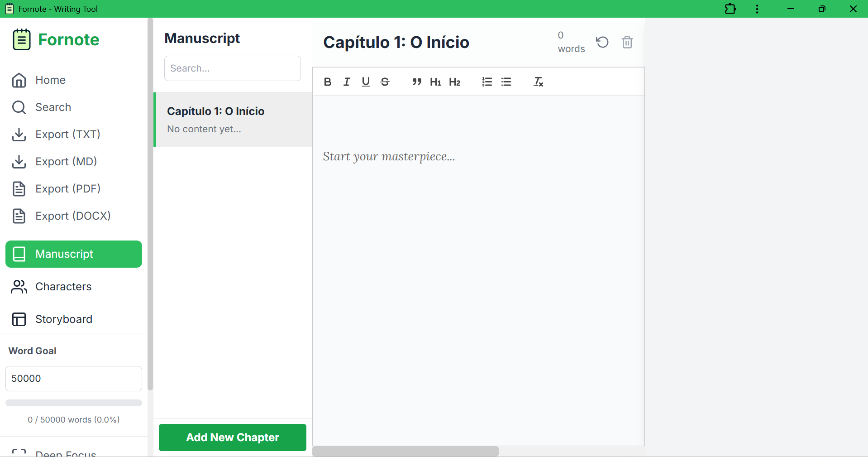The width and height of the screenshot is (868, 457).
Task: Go to Home in sidebar
Action: click(74, 80)
